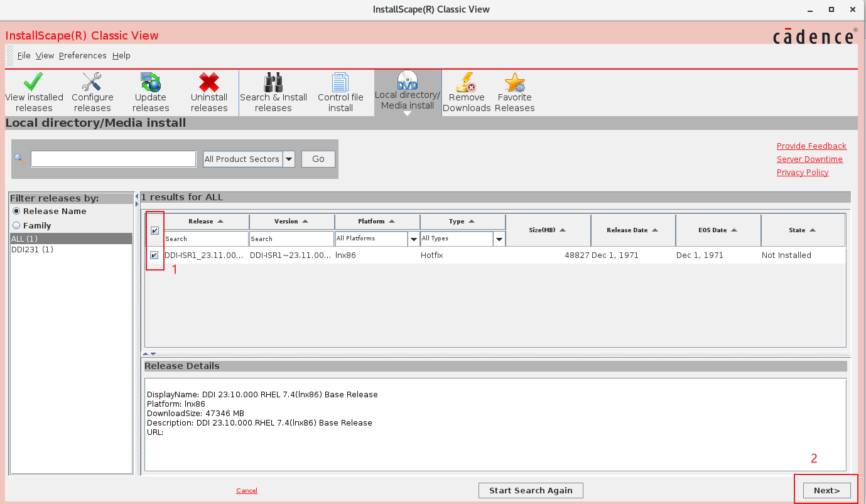Select the Family filter radio button

[16, 225]
